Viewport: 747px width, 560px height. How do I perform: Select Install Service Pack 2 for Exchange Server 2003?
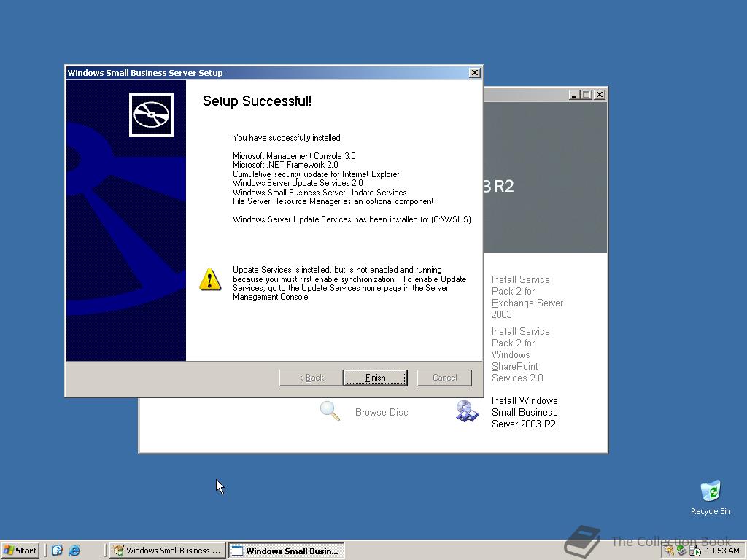pos(527,297)
